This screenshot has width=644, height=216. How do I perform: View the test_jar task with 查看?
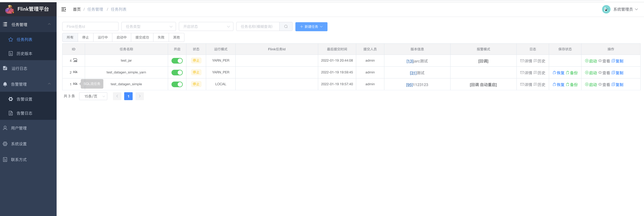(x=604, y=61)
